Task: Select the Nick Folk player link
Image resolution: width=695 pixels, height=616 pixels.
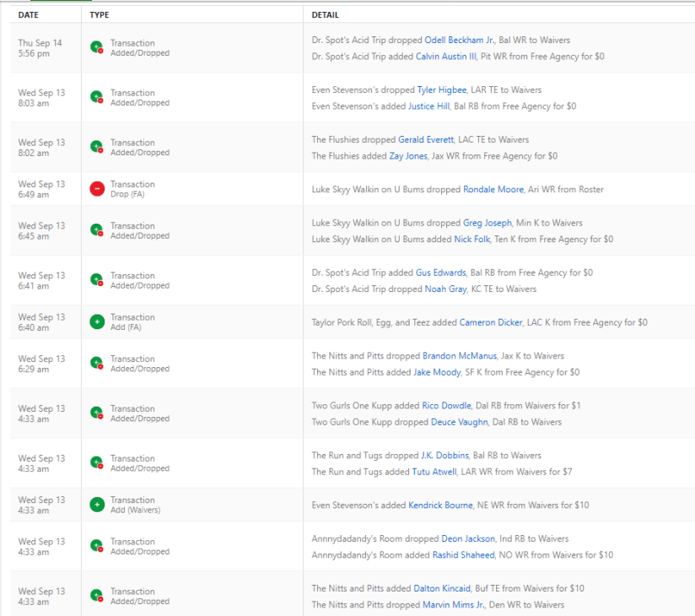Action: (x=472, y=240)
